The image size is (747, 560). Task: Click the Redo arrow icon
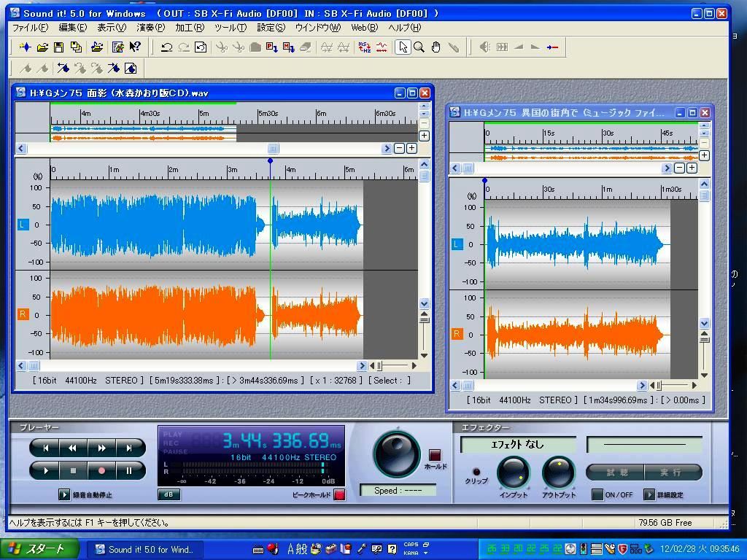(x=183, y=47)
